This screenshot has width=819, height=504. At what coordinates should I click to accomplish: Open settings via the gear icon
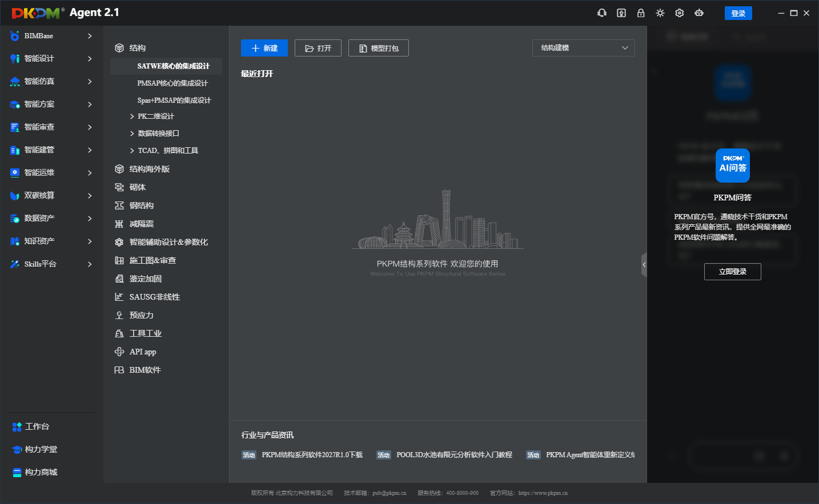click(x=680, y=13)
